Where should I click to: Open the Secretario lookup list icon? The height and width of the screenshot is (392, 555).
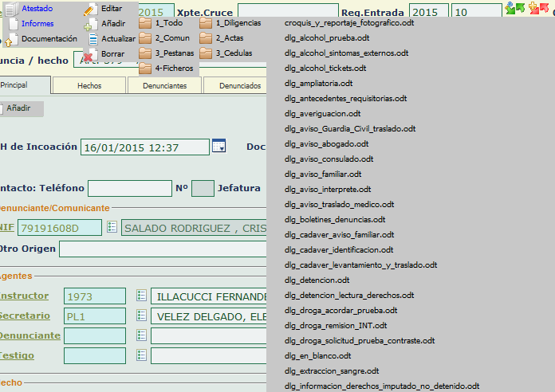[x=142, y=316]
